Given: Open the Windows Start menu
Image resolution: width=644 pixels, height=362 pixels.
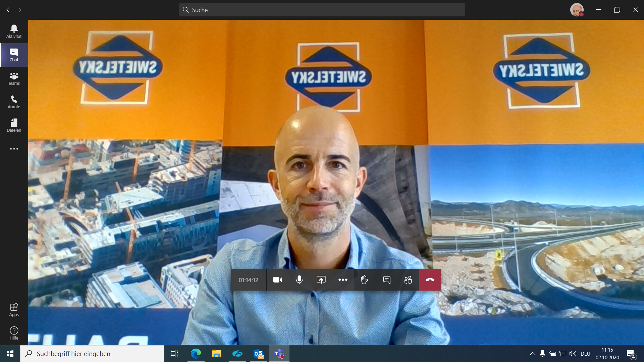Looking at the screenshot, I should click(10, 354).
